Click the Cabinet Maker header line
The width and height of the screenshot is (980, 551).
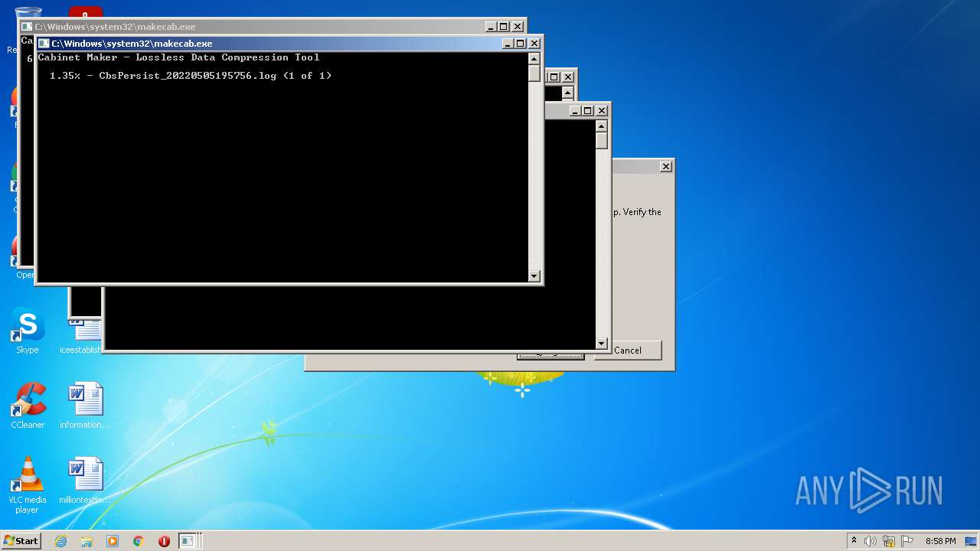pyautogui.click(x=179, y=57)
